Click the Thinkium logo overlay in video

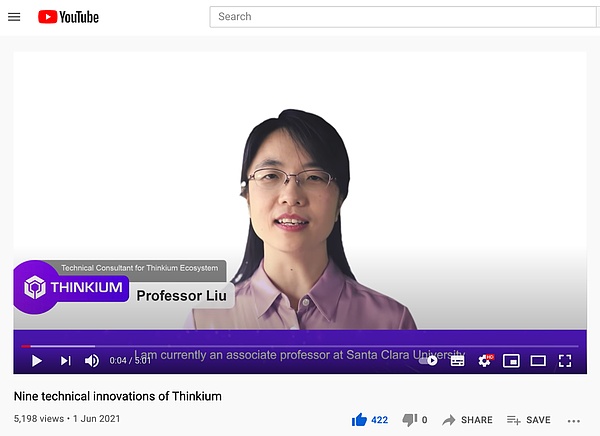pyautogui.click(x=70, y=288)
